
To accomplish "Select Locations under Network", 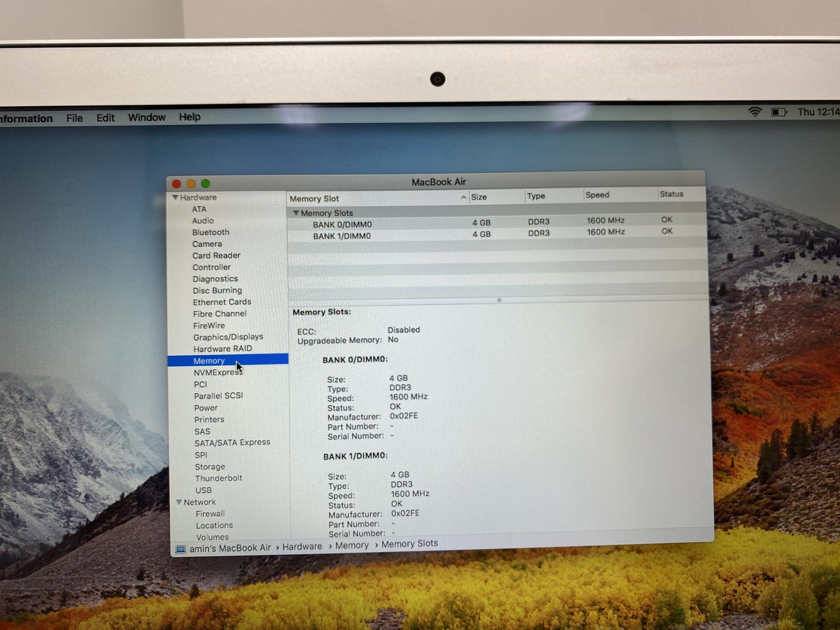I will [215, 526].
